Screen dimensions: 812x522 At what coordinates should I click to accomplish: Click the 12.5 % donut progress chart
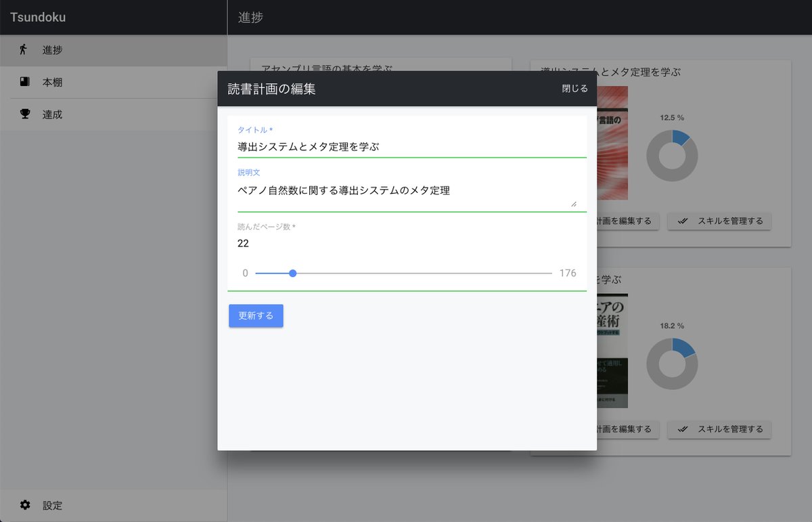coord(673,156)
